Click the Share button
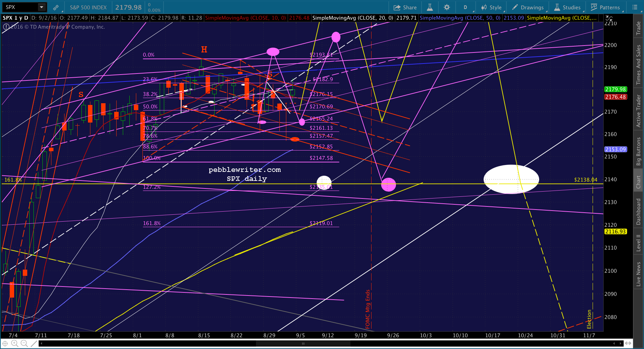The height and width of the screenshot is (349, 644). (x=405, y=7)
